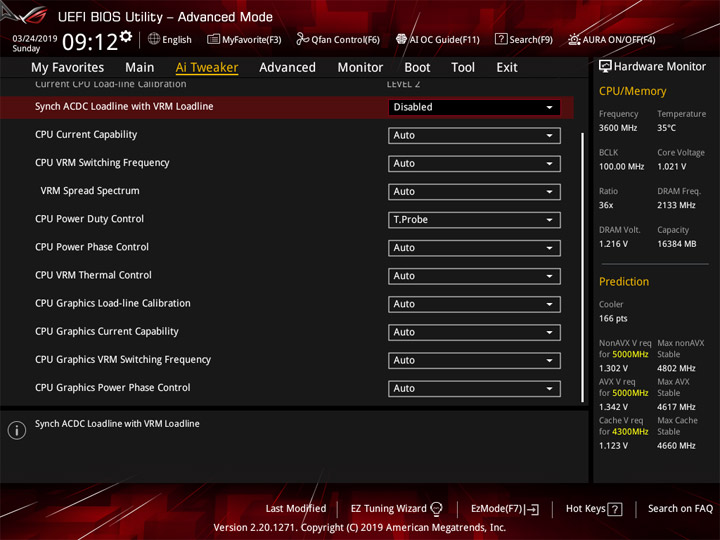Screen dimensions: 720x540
Task: Open MyFavorite(F3) list icon
Action: 213,39
